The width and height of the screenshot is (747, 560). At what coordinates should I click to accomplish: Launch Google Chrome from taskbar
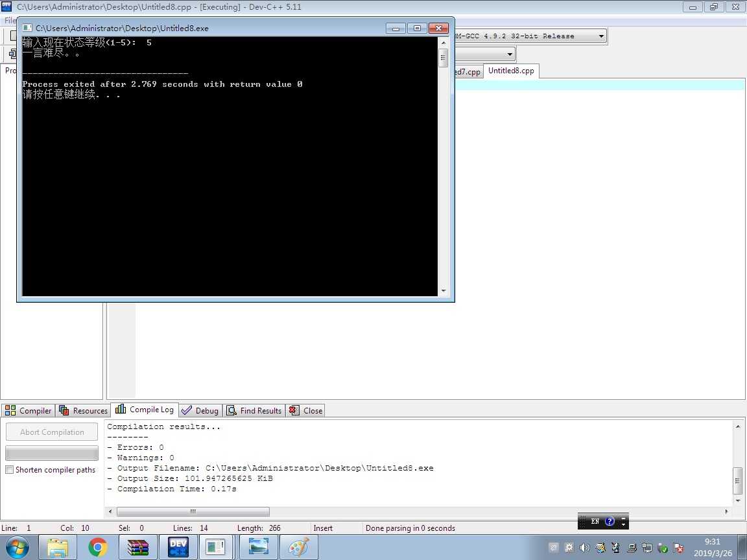[x=98, y=547]
